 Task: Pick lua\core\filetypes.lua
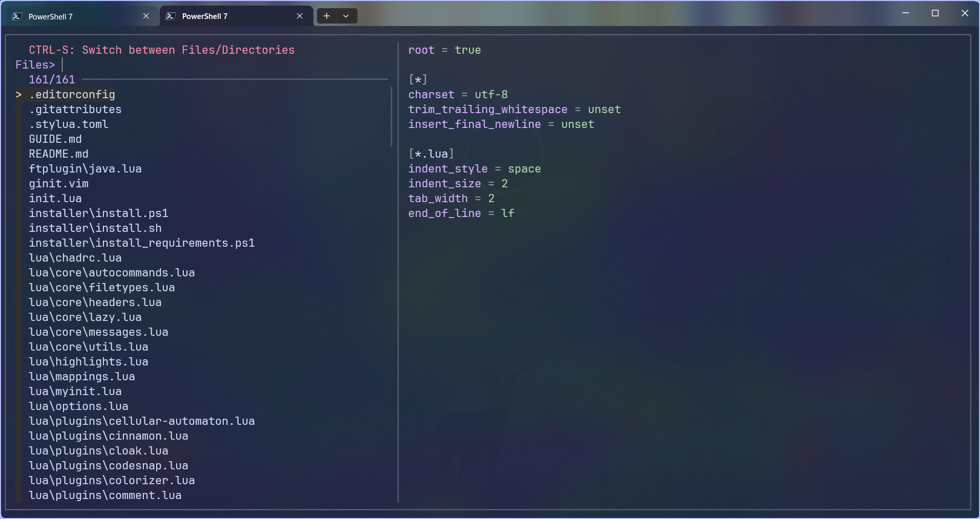[x=102, y=288]
